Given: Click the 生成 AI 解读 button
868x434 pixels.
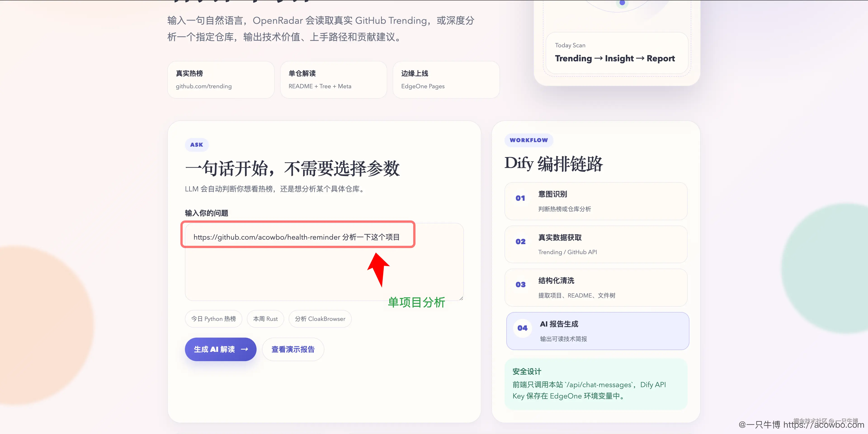Looking at the screenshot, I should (x=220, y=349).
